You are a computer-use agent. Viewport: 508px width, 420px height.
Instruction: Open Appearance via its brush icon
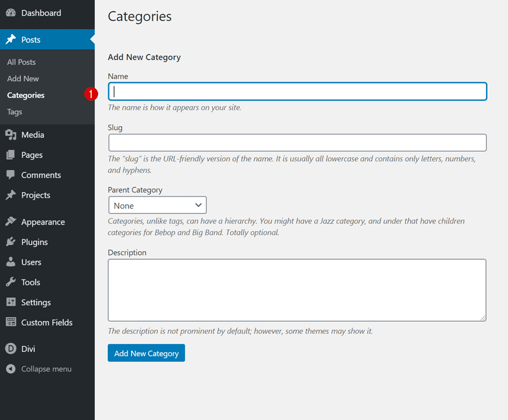click(10, 222)
